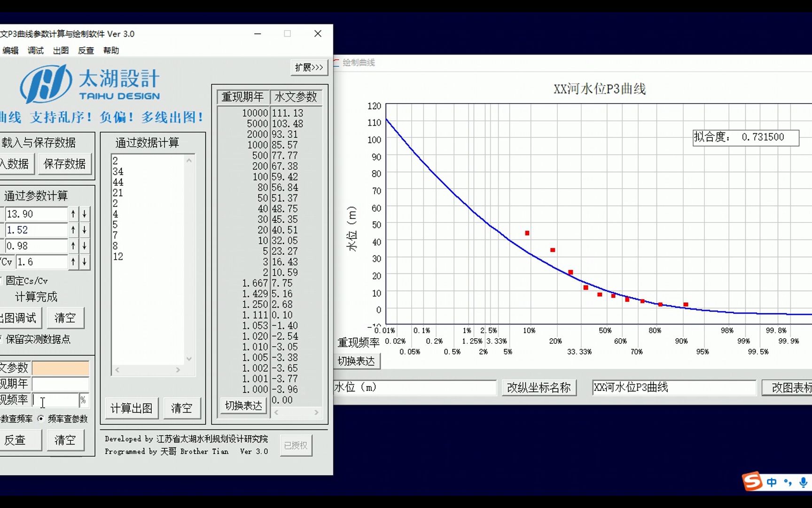Decrease the 13.90 parameter with down arrow
812x508 pixels.
click(x=84, y=214)
